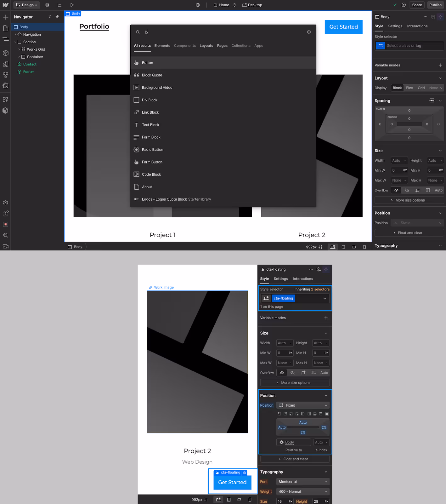Open the video tutorials icon in sidebar

click(x=5, y=246)
